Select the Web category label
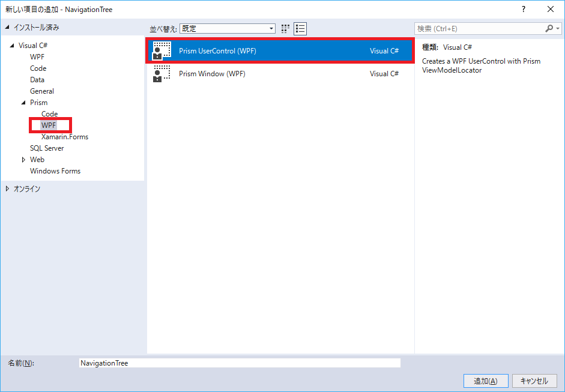Image resolution: width=565 pixels, height=392 pixels. (x=37, y=160)
